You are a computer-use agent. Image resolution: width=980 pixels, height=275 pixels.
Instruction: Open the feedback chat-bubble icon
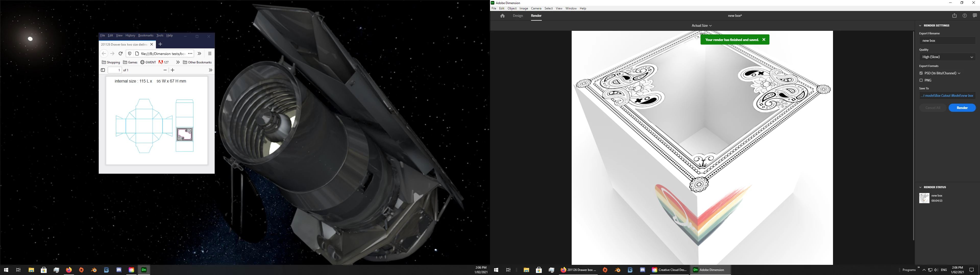tap(975, 16)
